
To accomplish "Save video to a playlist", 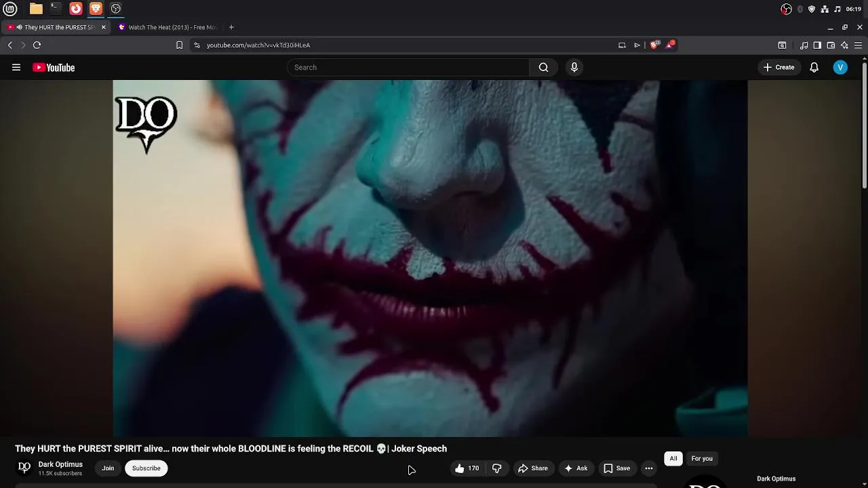I will click(617, 468).
